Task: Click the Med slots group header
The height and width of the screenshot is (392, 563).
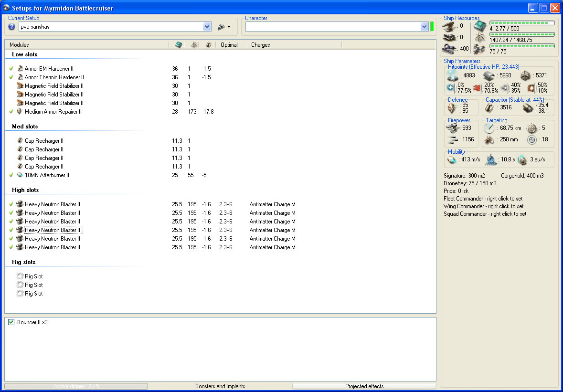Action: pyautogui.click(x=25, y=127)
